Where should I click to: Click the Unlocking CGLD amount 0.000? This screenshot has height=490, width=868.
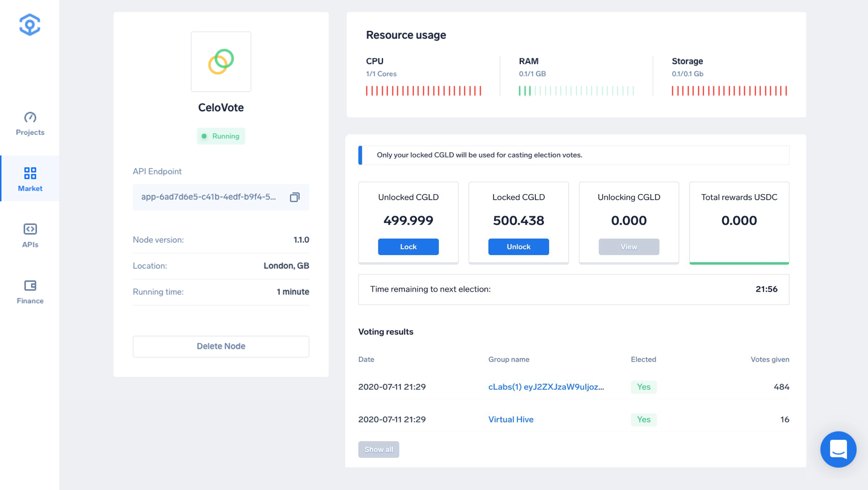[629, 220]
